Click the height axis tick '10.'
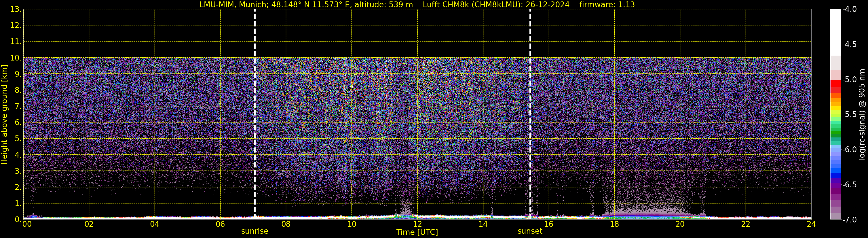 (x=16, y=58)
